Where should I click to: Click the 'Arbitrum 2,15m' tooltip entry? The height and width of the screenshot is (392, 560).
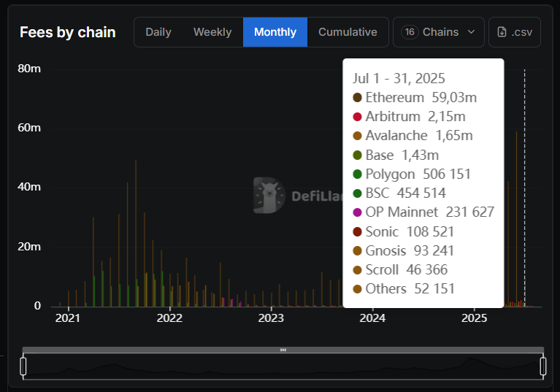(409, 117)
